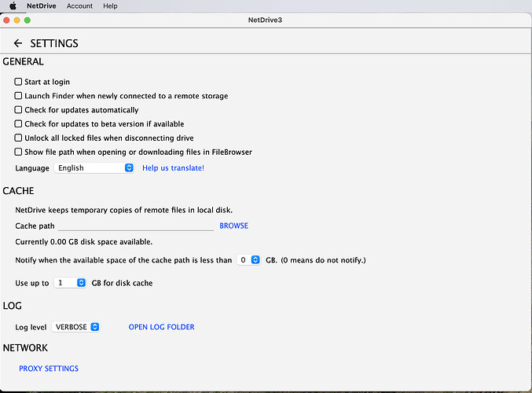
Task: Open the NetDrive menu in menu bar
Action: point(42,6)
